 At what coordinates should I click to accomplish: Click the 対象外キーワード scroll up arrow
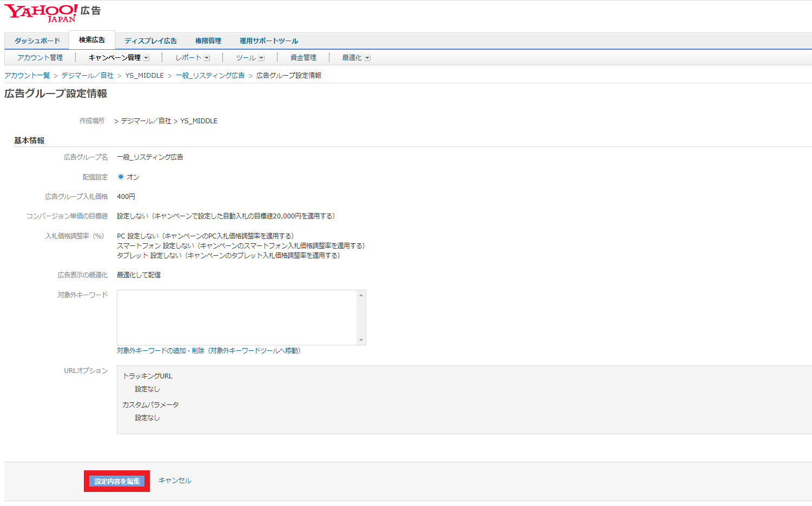click(361, 295)
